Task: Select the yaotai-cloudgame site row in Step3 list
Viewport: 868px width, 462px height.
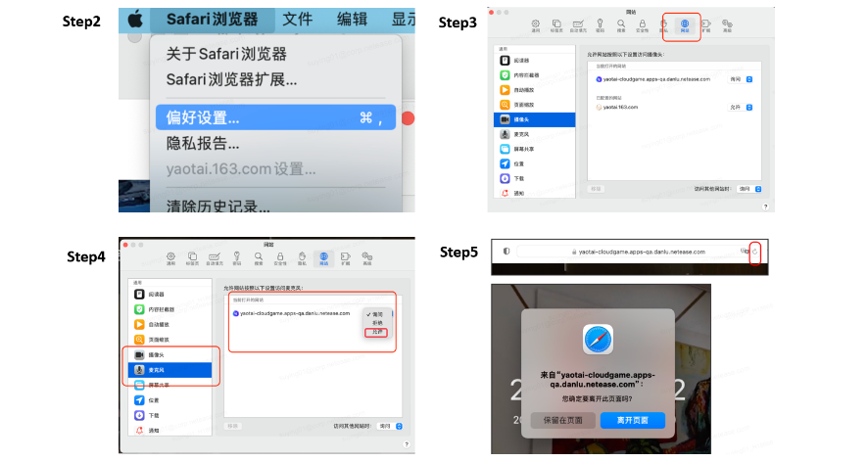Action: point(674,79)
